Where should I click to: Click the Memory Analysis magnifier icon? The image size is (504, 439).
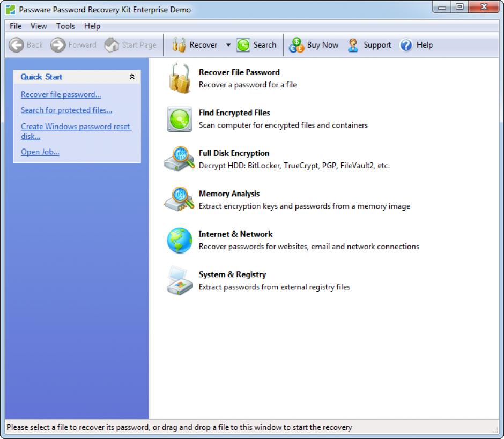coord(179,199)
